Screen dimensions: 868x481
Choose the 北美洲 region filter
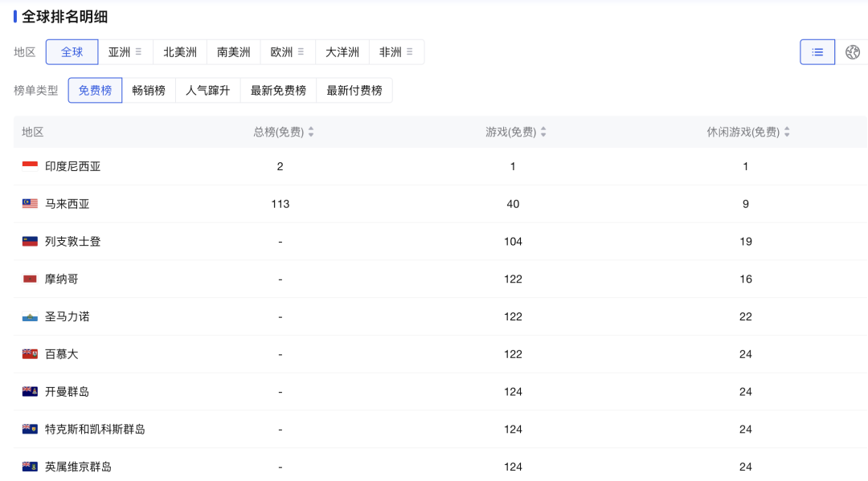tap(180, 52)
